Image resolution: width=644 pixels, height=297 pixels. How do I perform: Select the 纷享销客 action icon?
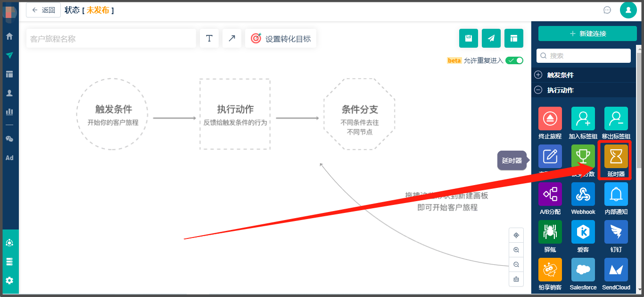(x=550, y=270)
